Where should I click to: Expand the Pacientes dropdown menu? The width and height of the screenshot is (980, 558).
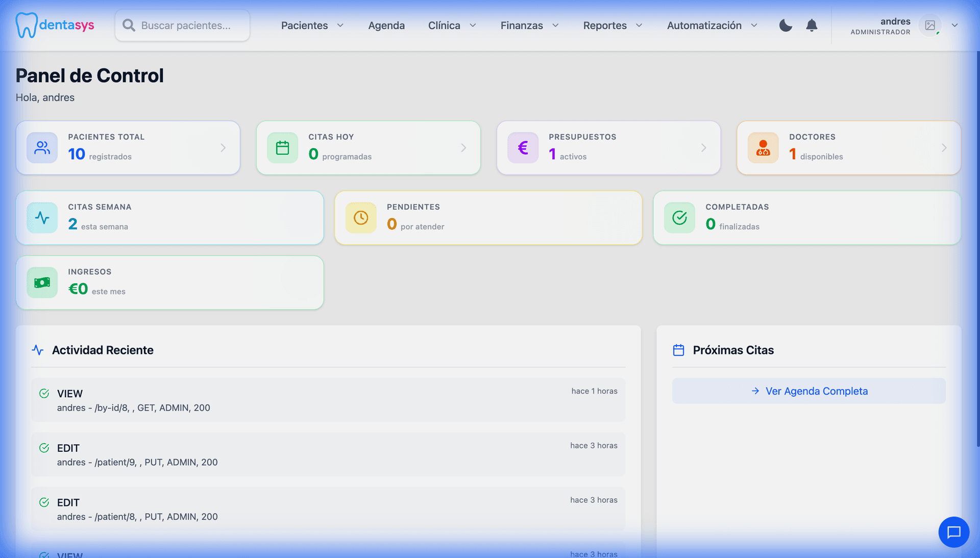(312, 26)
